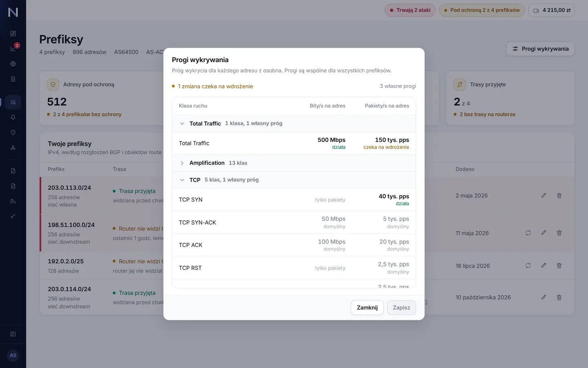
Task: Delete the prefix added 18 lipca 2026
Action: (559, 265)
